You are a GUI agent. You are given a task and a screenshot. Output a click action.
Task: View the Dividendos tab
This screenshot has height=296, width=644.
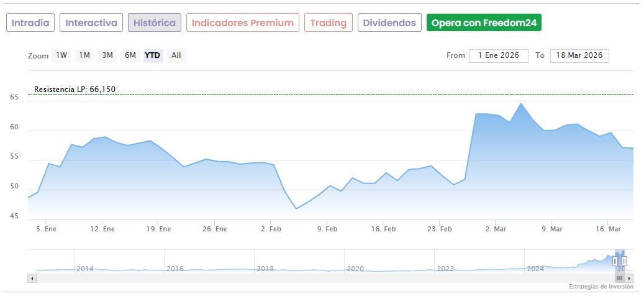pos(389,23)
